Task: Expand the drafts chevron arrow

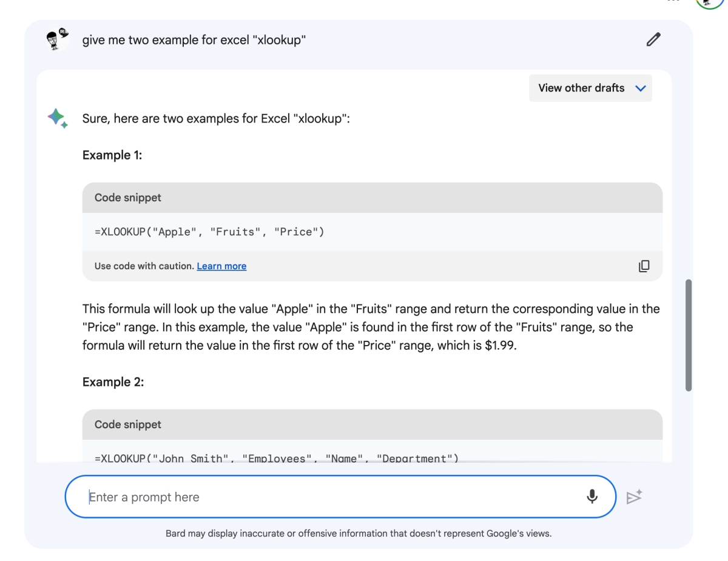Action: (640, 89)
